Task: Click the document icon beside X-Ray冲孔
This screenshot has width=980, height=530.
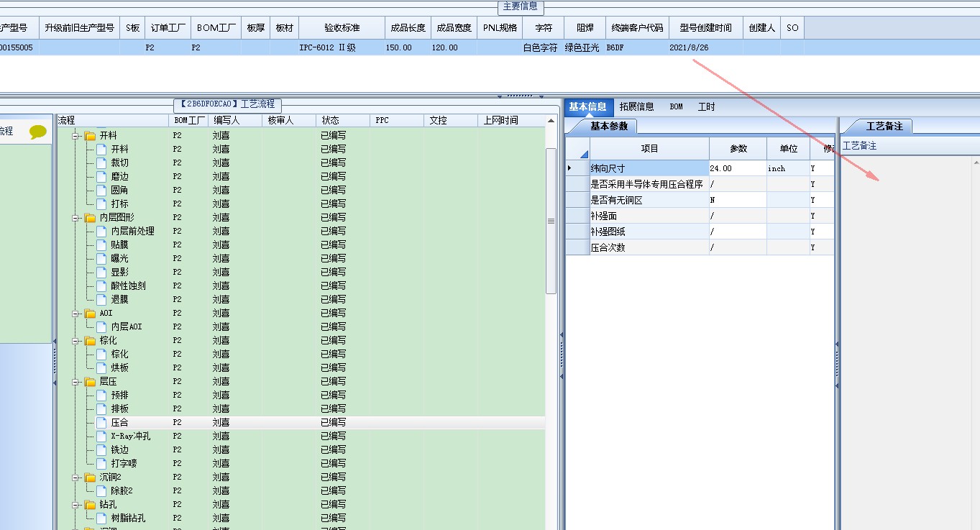Action: [101, 436]
